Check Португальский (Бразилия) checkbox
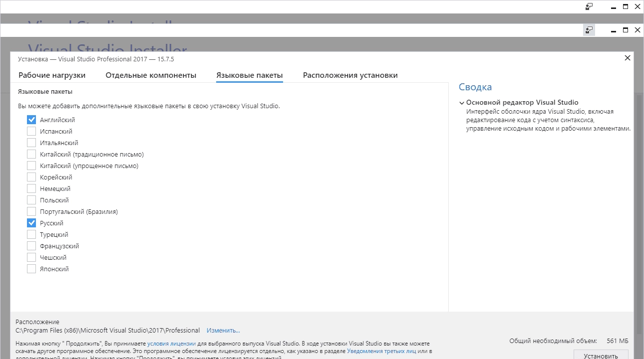The image size is (644, 359). 31,211
